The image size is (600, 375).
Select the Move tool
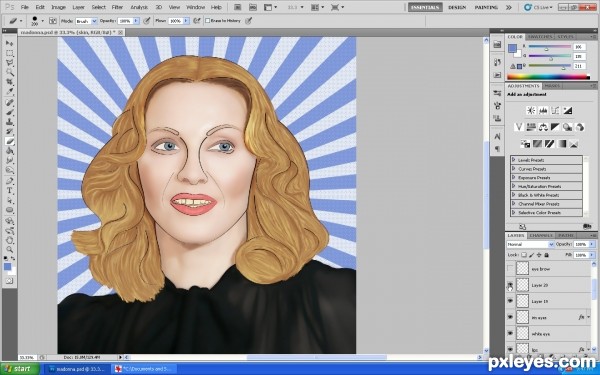point(10,43)
